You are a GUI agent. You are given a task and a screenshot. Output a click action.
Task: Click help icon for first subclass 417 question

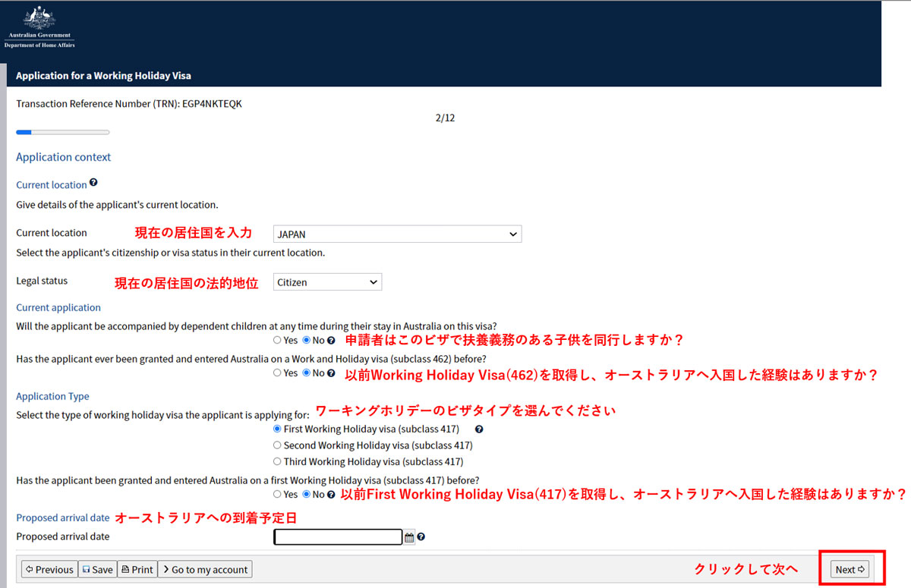[x=331, y=495]
